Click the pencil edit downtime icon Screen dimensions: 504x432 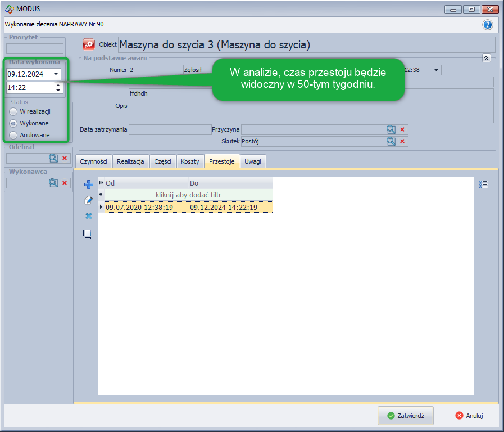88,200
